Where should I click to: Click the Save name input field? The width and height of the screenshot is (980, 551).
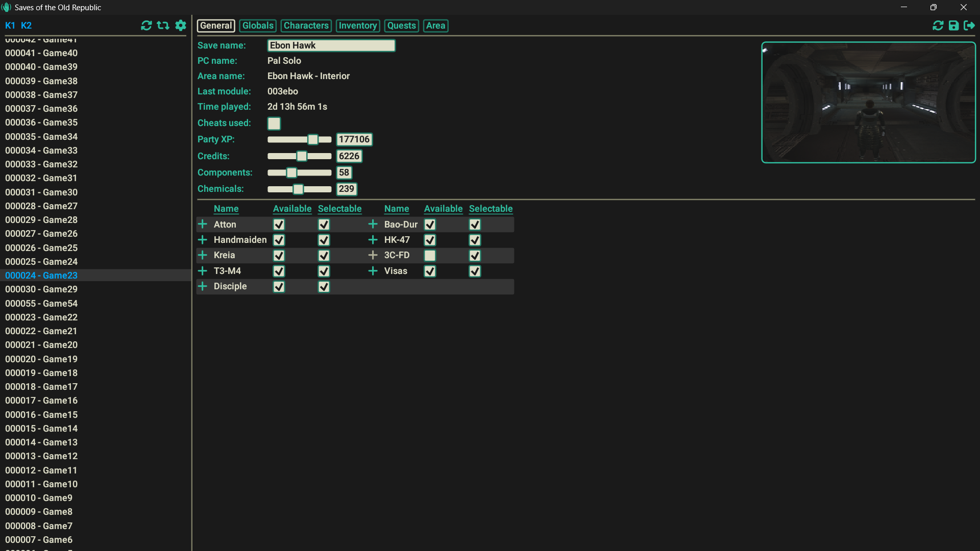331,45
